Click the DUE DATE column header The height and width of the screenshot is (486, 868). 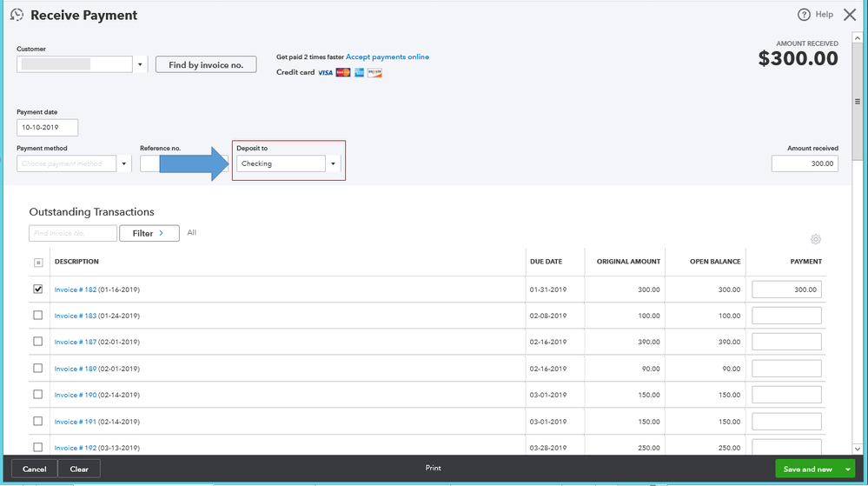(546, 262)
